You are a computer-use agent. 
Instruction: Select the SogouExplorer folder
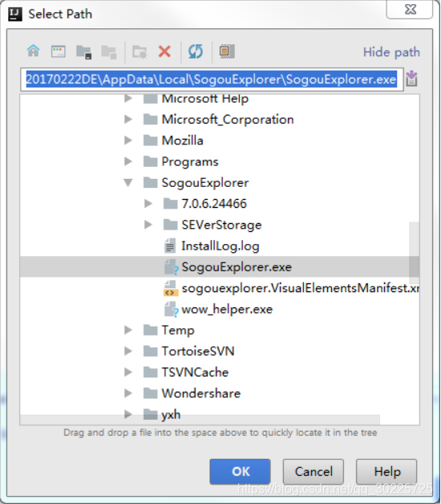pos(205,182)
